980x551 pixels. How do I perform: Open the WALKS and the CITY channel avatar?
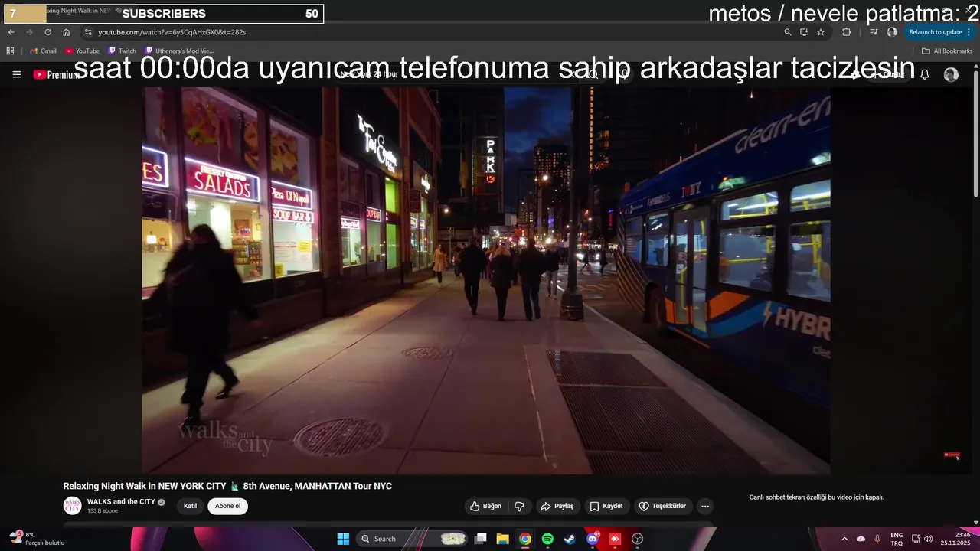coord(72,506)
